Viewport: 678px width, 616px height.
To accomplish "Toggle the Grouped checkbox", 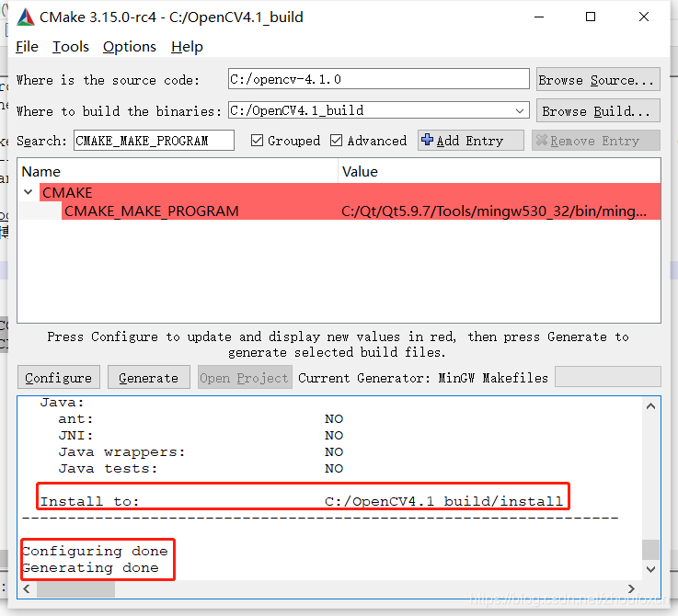I will coord(257,141).
